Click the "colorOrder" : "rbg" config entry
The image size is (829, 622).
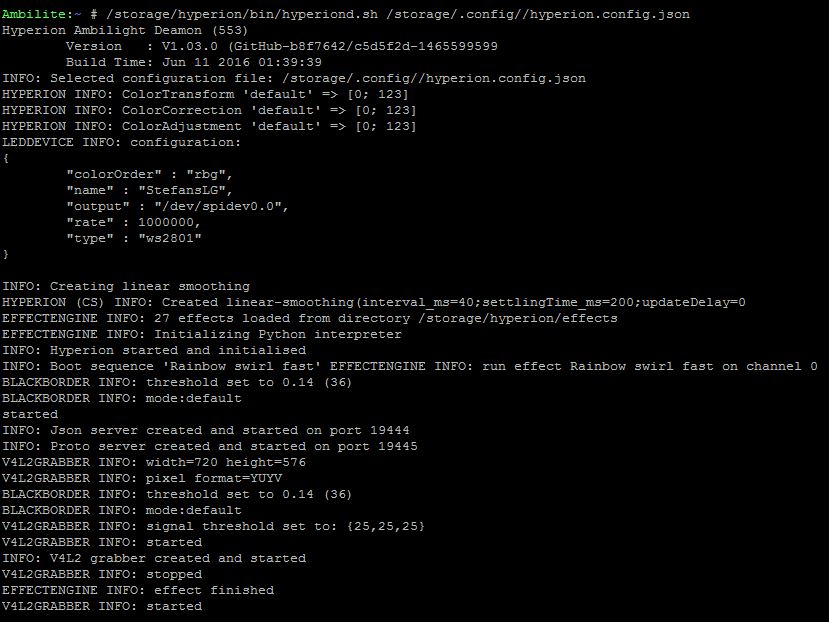[x=150, y=174]
